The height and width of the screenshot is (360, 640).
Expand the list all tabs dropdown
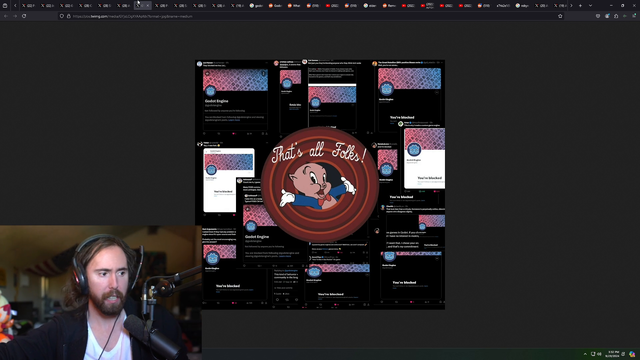590,6
